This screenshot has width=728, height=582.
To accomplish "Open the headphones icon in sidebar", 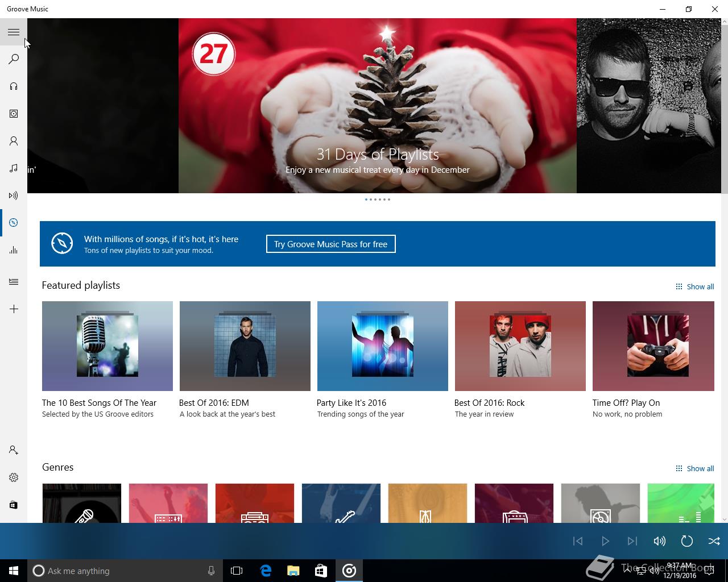I will point(14,86).
